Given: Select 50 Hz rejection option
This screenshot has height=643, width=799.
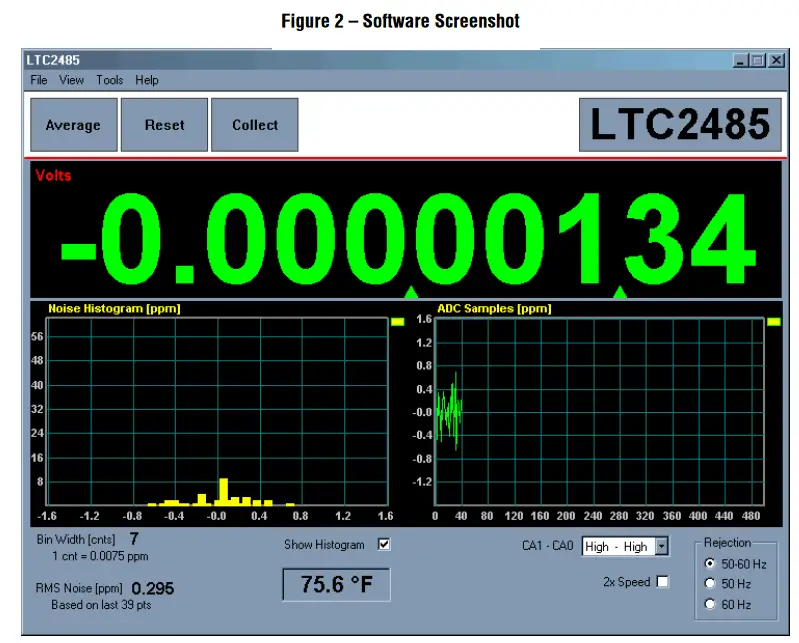Looking at the screenshot, I should pos(710,583).
